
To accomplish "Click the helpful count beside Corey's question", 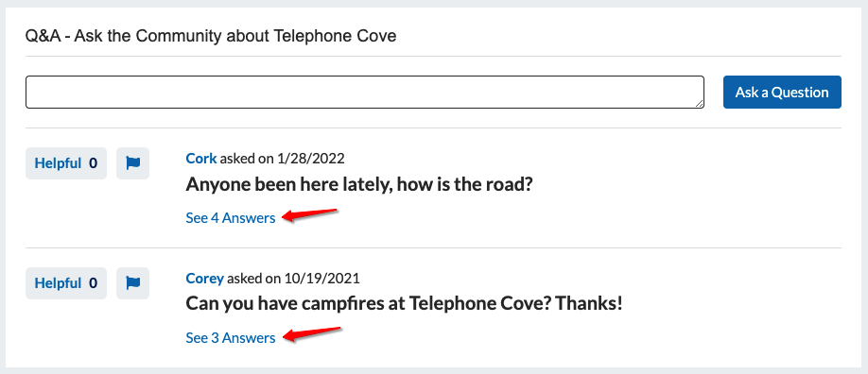I will (93, 283).
